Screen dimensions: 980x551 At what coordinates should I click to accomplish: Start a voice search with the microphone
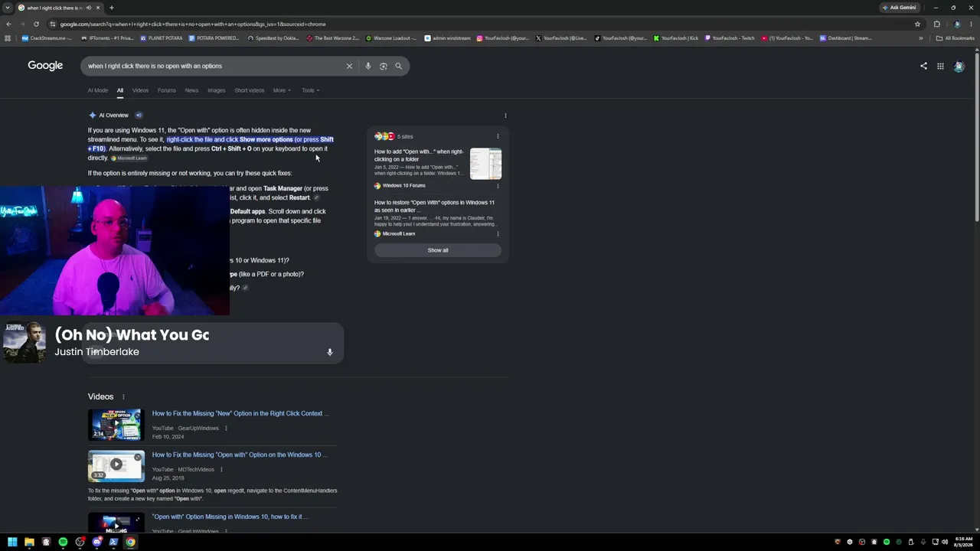pos(368,67)
